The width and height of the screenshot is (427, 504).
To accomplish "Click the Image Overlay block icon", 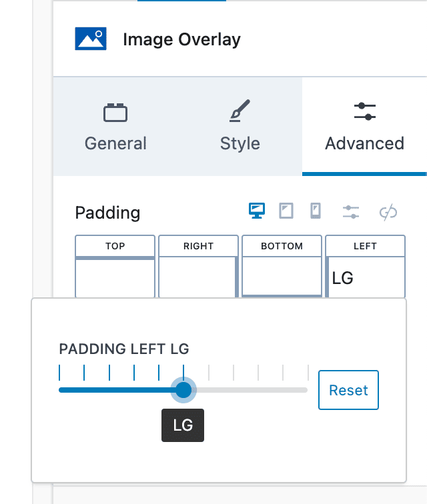I will coord(91,39).
